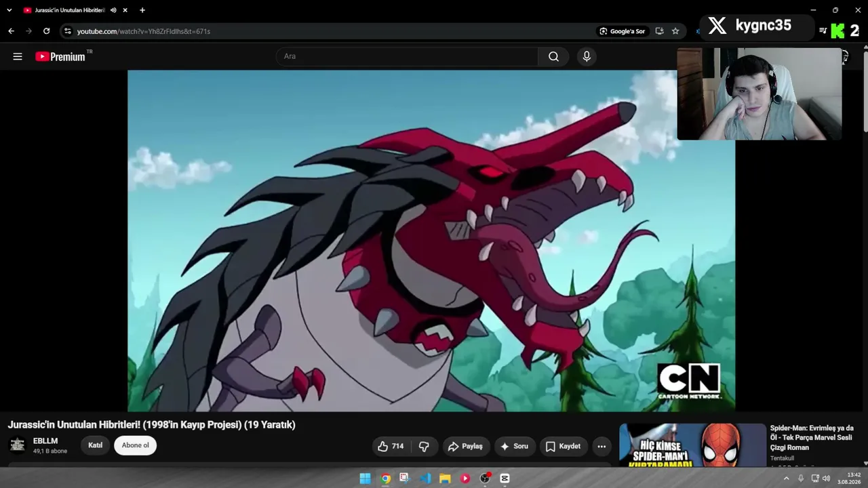Click the Google'a Sor button
Viewport: 868px width, 488px height.
[x=622, y=31]
